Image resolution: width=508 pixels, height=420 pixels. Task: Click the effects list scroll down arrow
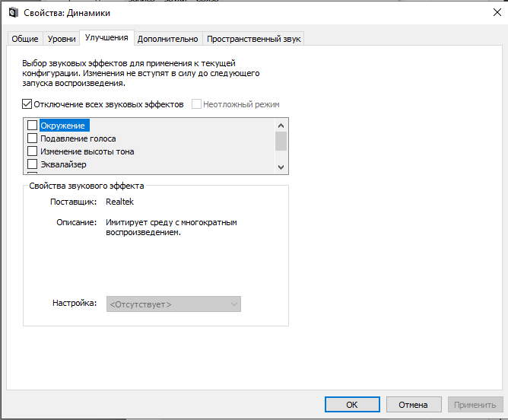[x=281, y=167]
